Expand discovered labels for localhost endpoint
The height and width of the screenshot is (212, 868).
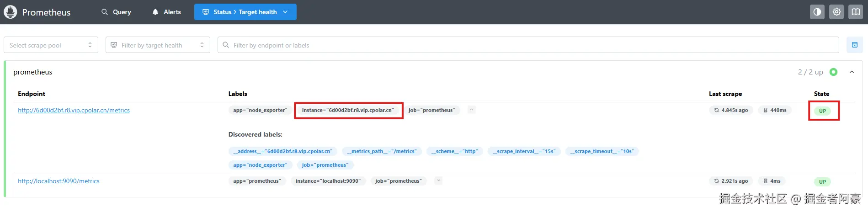[x=438, y=180]
